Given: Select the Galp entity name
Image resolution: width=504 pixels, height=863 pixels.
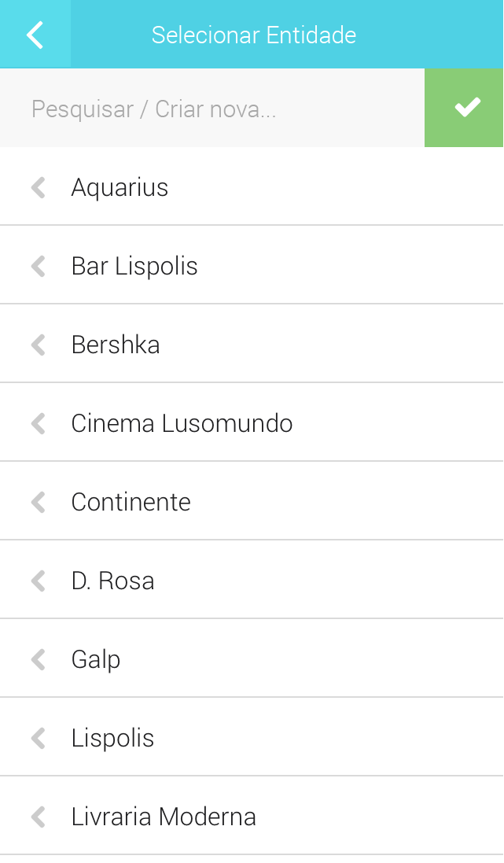Looking at the screenshot, I should (96, 659).
